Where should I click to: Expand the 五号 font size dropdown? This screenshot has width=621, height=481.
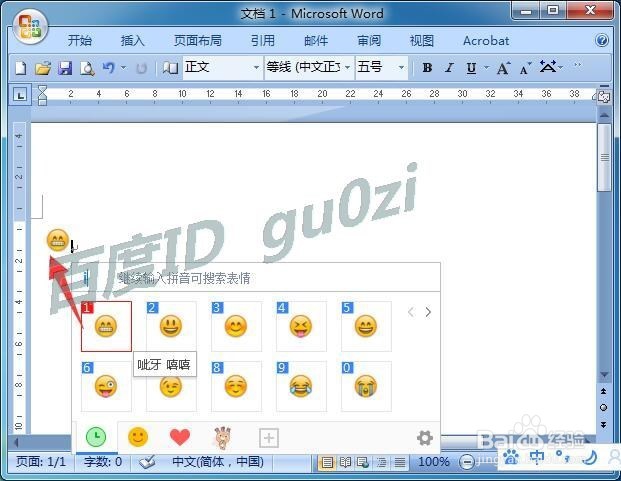(x=401, y=68)
